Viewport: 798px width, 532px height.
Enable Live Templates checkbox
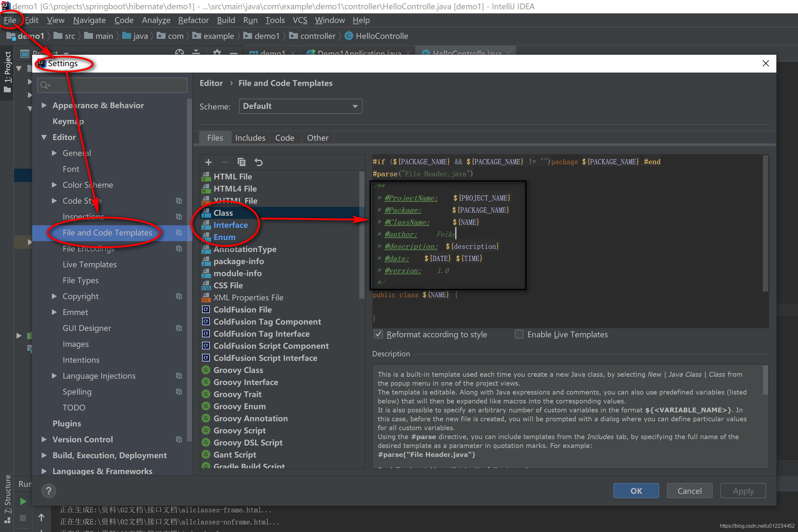click(519, 334)
